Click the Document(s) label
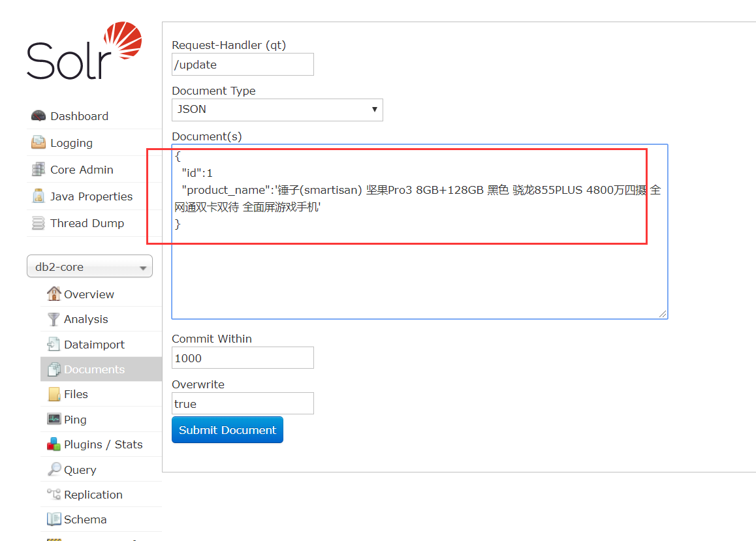 [x=207, y=136]
